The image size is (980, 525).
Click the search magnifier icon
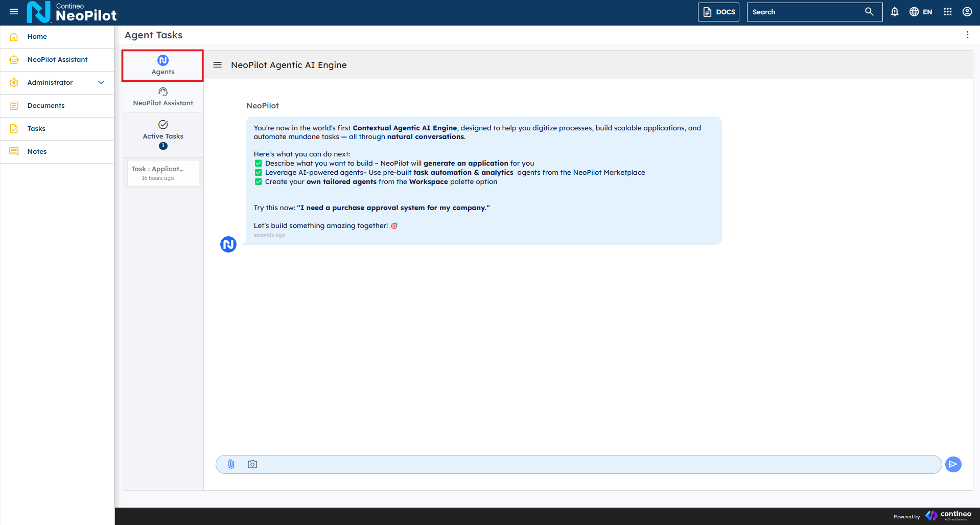point(869,12)
